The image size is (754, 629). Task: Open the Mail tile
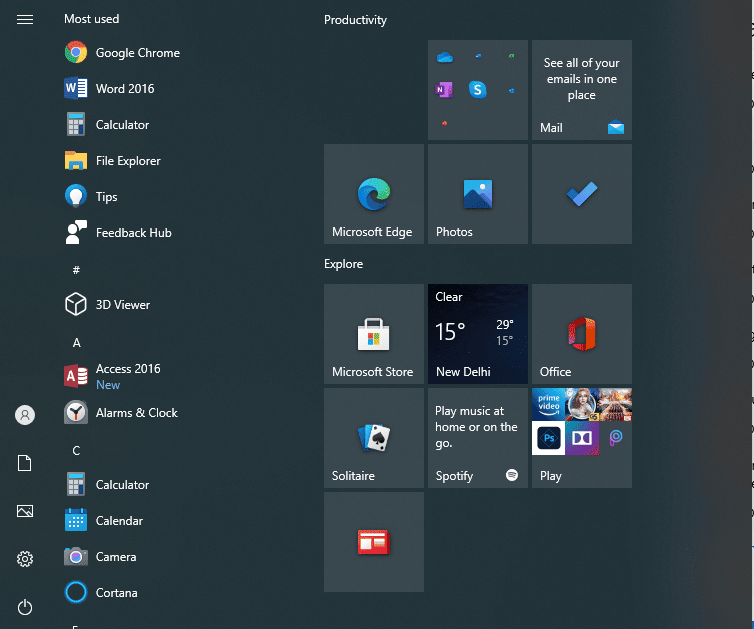(582, 90)
